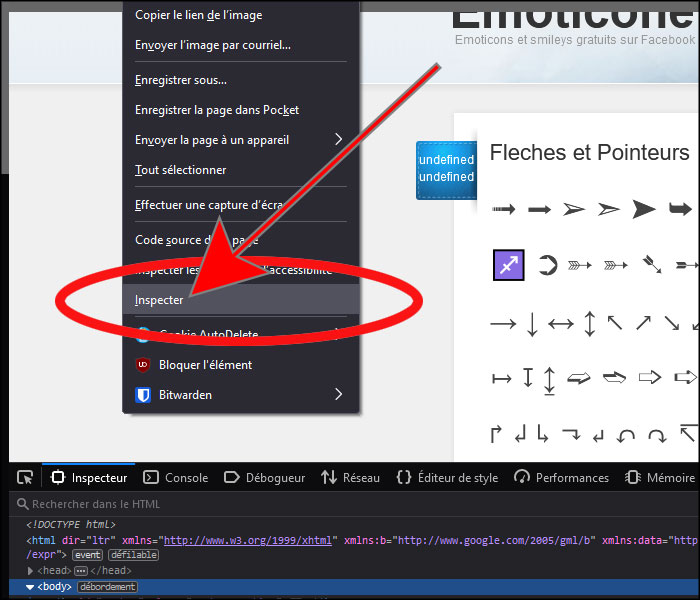Click the north-west diagonal arrow symbol
Image resolution: width=700 pixels, height=600 pixels.
pyautogui.click(x=615, y=322)
